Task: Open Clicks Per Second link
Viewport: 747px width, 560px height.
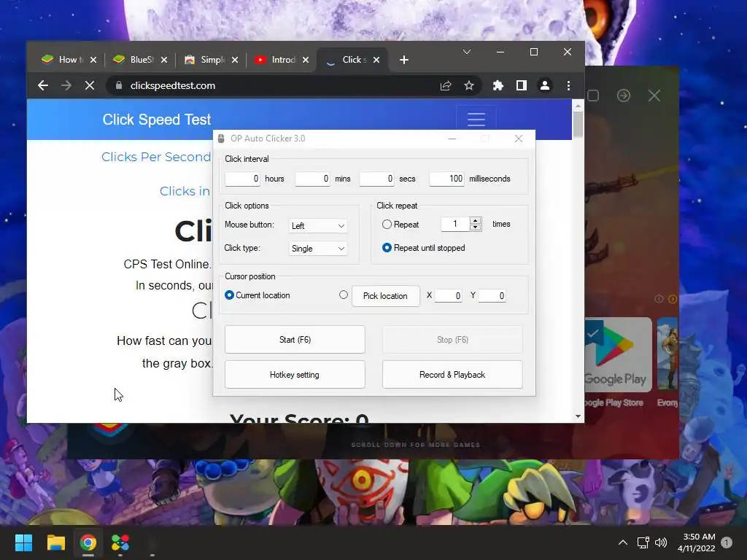Action: click(x=156, y=157)
